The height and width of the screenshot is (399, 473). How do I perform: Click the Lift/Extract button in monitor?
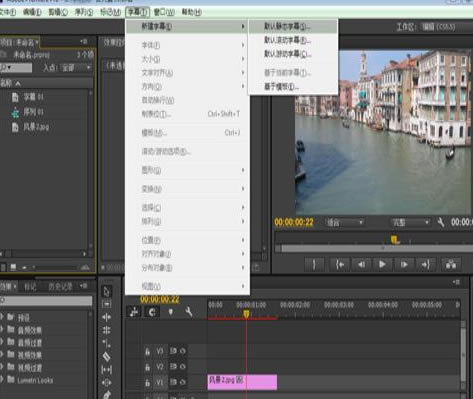pos(451,265)
